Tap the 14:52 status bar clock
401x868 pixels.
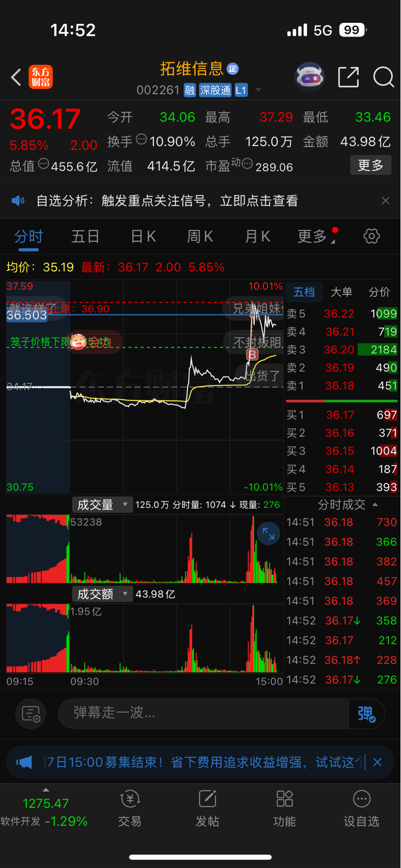click(x=73, y=30)
